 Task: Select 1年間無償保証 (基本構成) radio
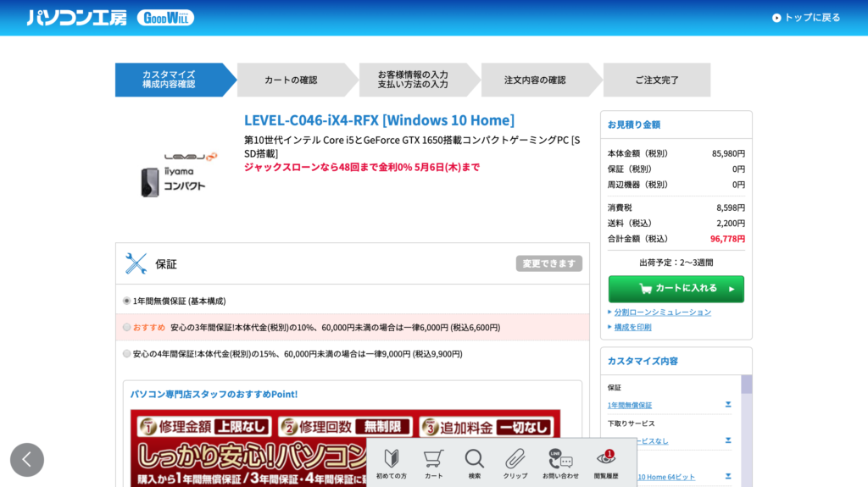click(127, 301)
